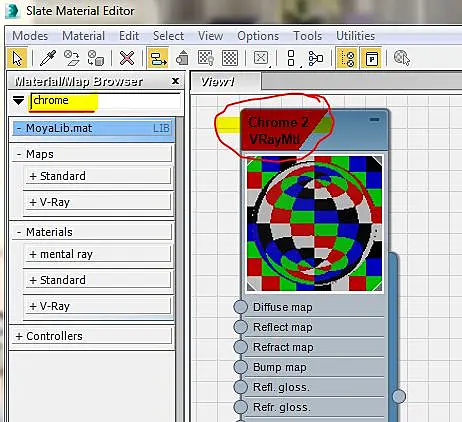Screen dimensions: 462x422
Task: Click the Bump map input socket
Action: (x=240, y=367)
